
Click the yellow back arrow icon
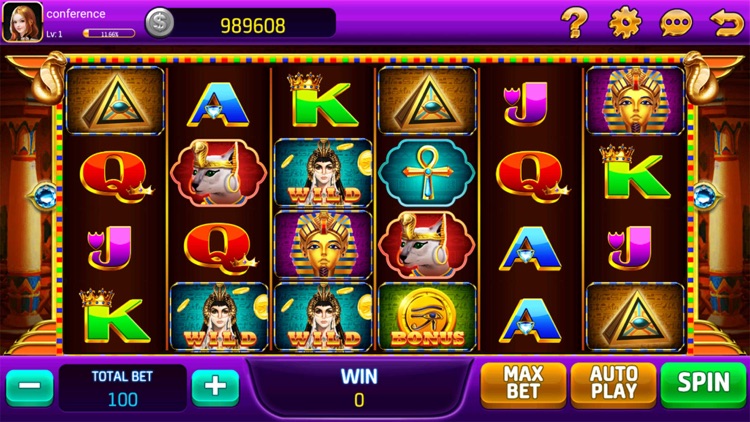point(727,23)
